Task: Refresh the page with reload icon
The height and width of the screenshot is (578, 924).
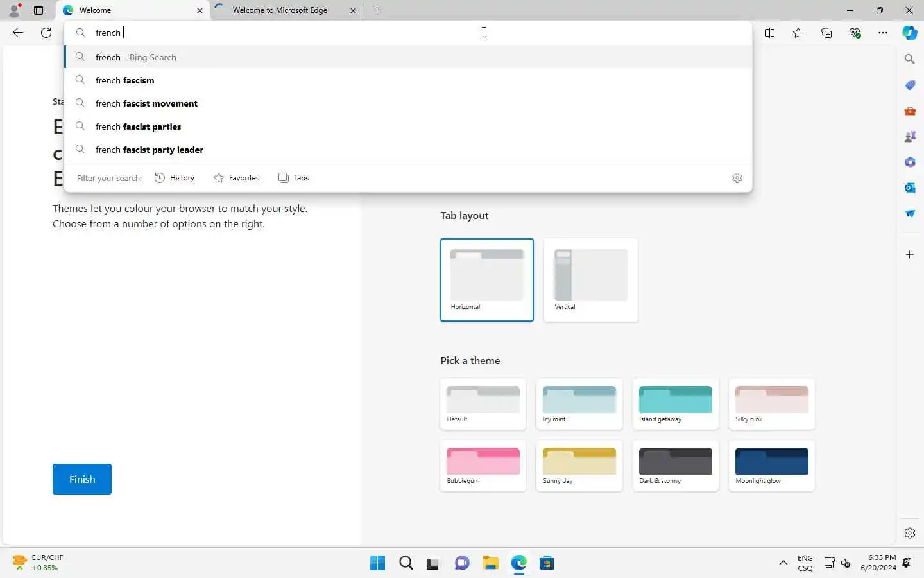Action: (46, 33)
